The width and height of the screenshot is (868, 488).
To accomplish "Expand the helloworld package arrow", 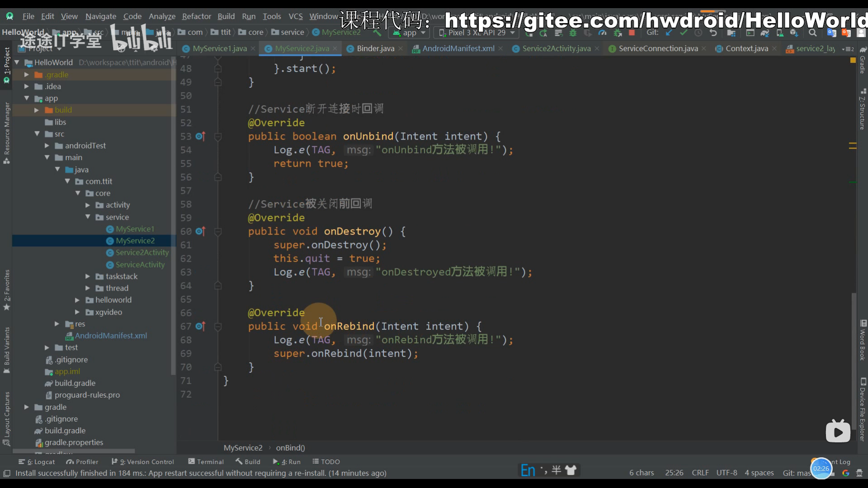I will point(77,300).
